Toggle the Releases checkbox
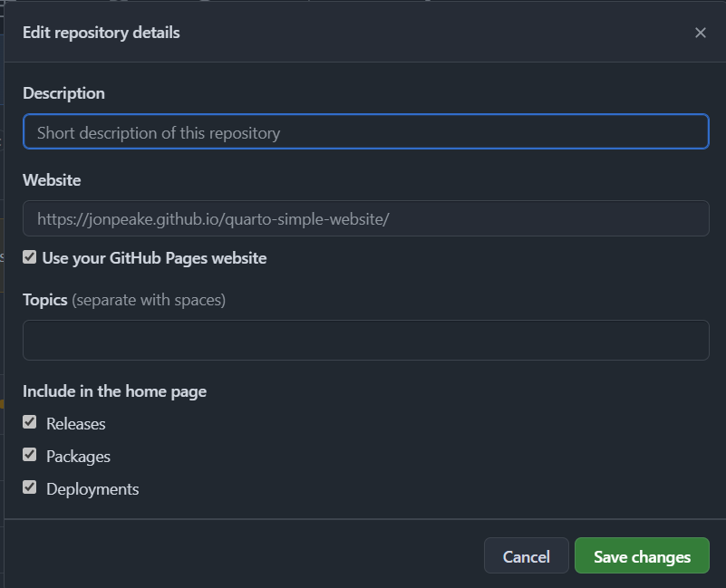 coord(30,422)
